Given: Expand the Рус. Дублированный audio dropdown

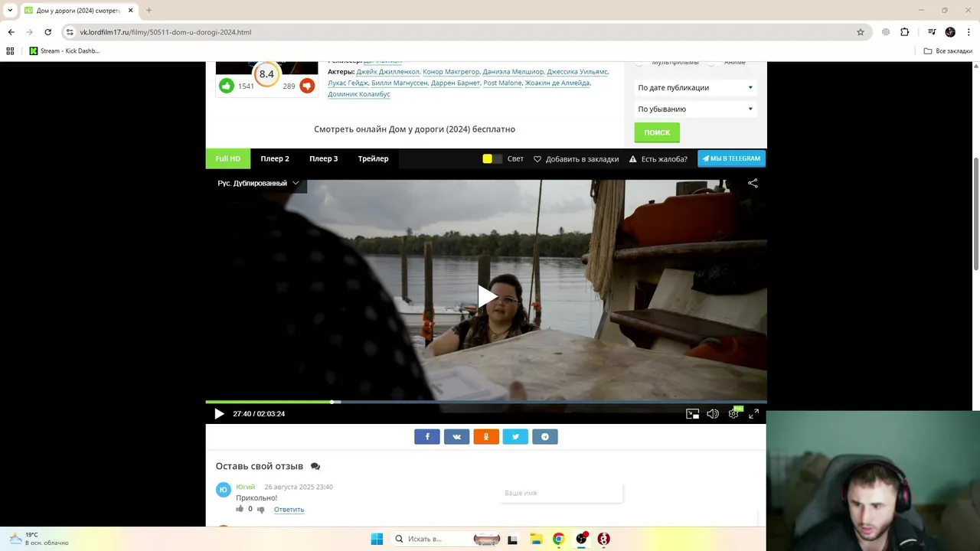Looking at the screenshot, I should [258, 184].
